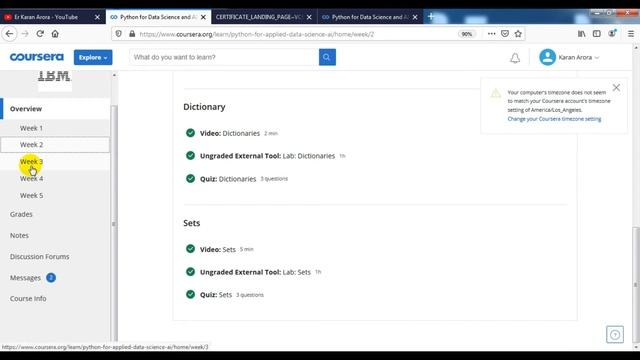The width and height of the screenshot is (640, 360).
Task: Open the Firefox Library icon
Action: 582,34
